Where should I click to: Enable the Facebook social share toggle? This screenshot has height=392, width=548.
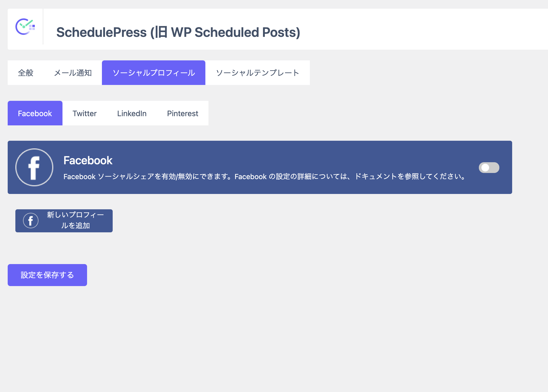point(489,168)
